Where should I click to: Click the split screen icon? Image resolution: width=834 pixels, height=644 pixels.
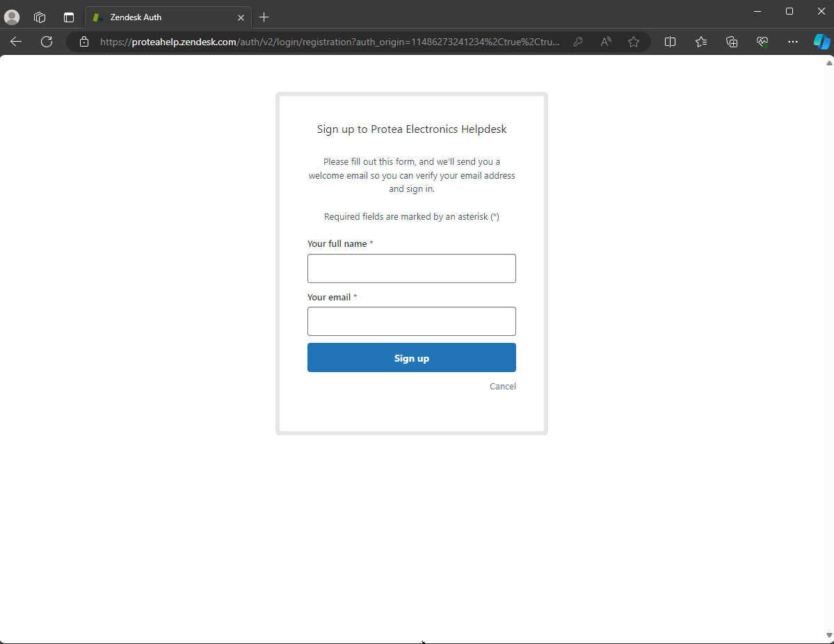coord(670,42)
